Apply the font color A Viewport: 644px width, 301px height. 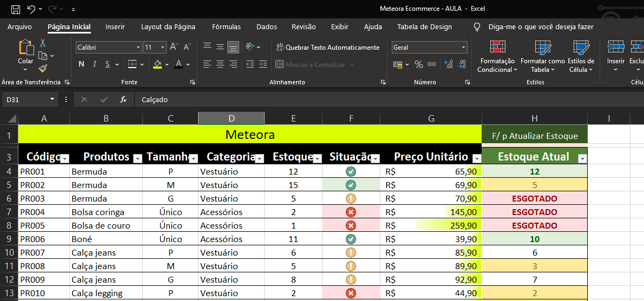[x=178, y=64]
